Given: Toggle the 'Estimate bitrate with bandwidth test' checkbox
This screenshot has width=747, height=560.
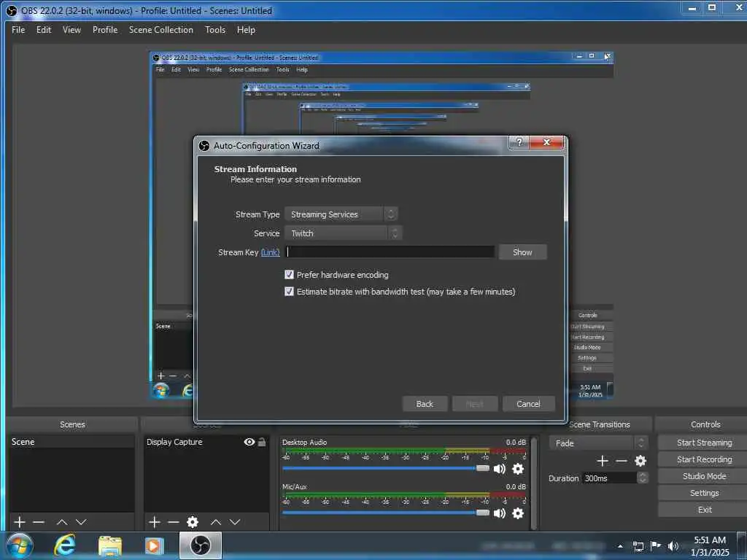Looking at the screenshot, I should coord(289,292).
